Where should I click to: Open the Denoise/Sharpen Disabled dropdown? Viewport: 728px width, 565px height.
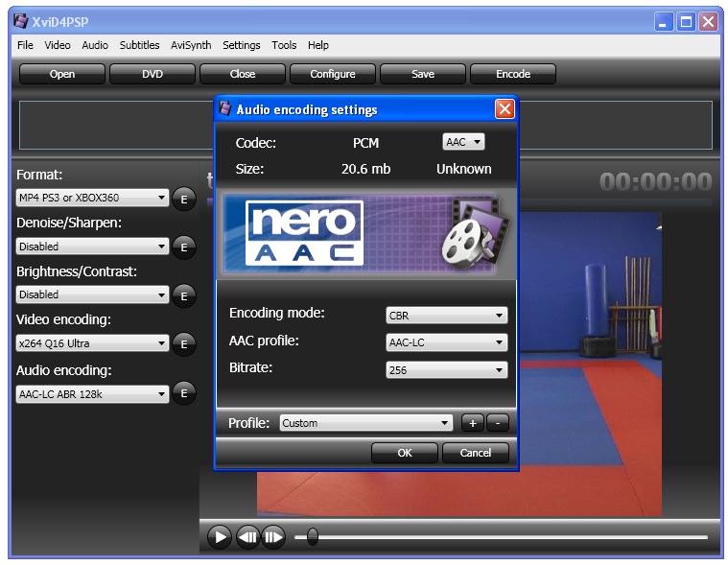(92, 247)
